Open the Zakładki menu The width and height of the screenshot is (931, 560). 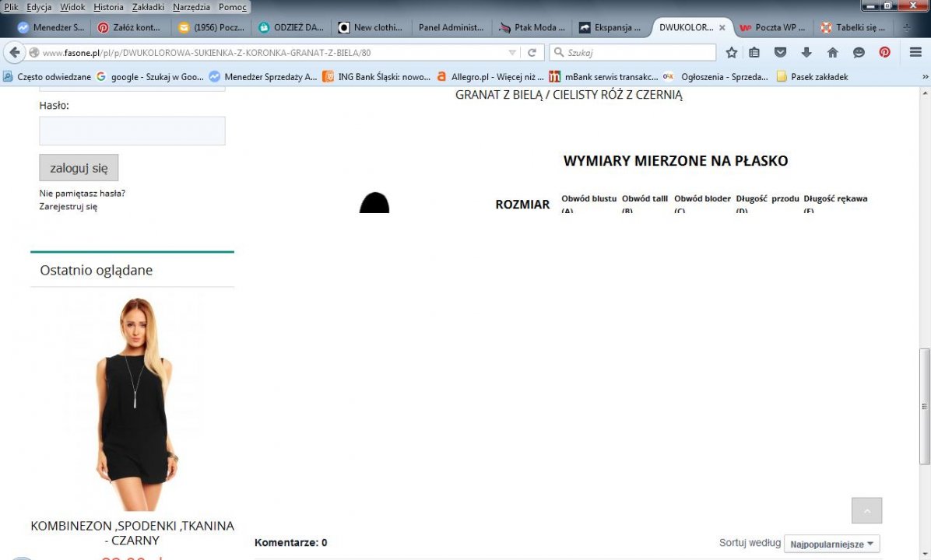point(148,7)
